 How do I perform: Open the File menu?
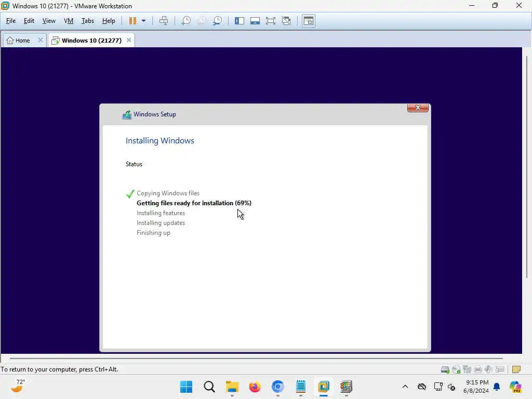(x=11, y=21)
